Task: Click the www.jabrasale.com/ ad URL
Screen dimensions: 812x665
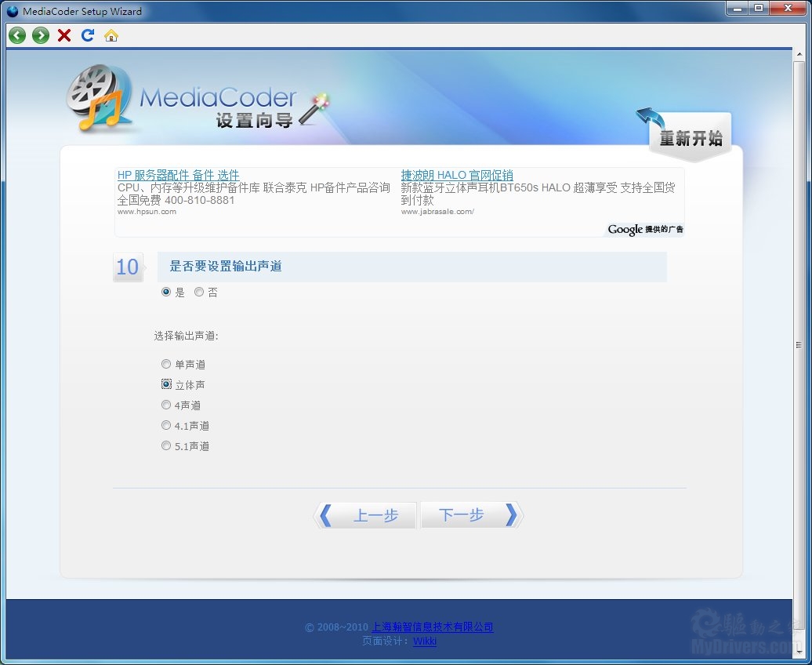Action: pyautogui.click(x=437, y=212)
